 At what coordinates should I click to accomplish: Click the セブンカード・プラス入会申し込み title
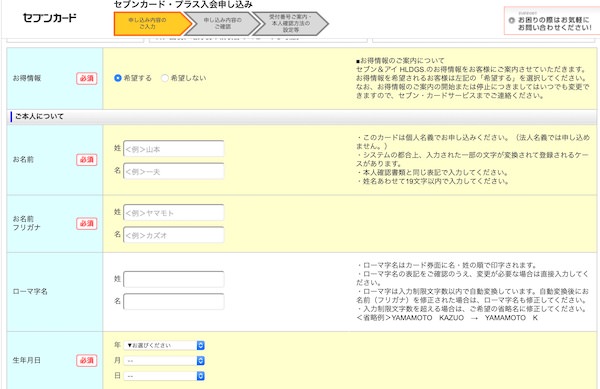[183, 5]
